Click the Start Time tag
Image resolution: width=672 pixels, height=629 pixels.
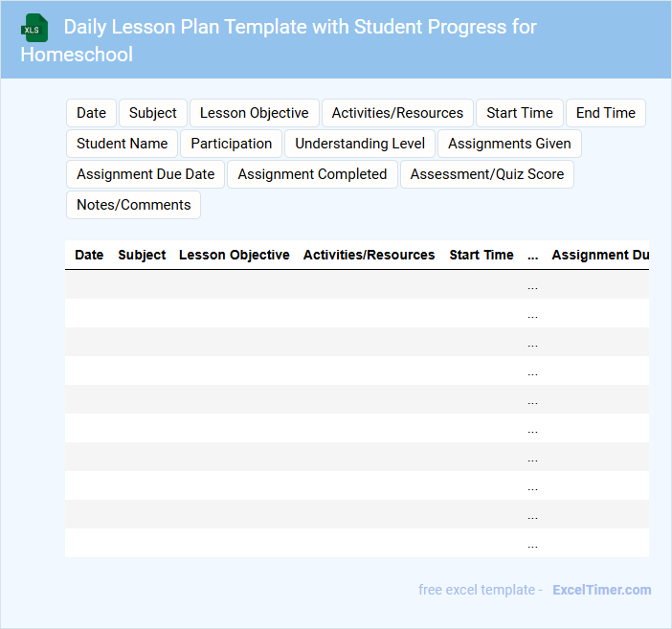[x=519, y=113]
